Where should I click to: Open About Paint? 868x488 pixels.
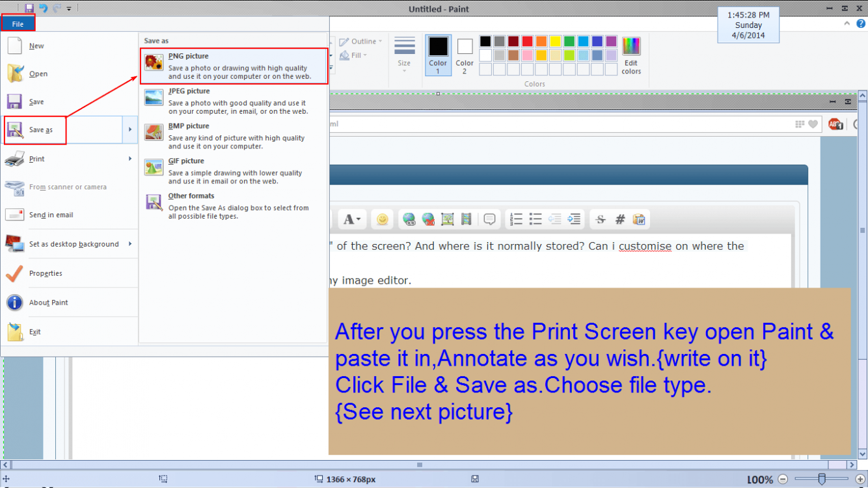pos(69,303)
